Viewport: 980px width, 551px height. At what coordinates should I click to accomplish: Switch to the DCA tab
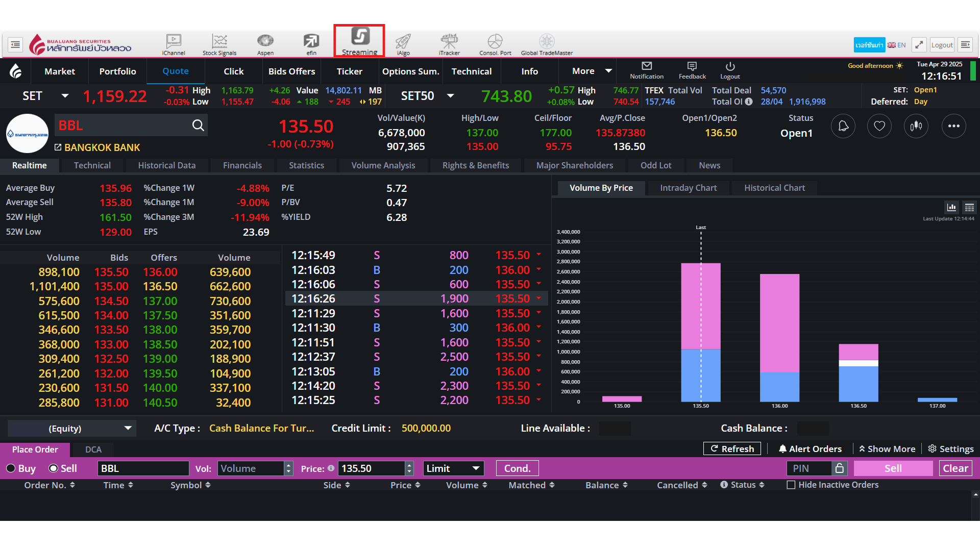[93, 449]
